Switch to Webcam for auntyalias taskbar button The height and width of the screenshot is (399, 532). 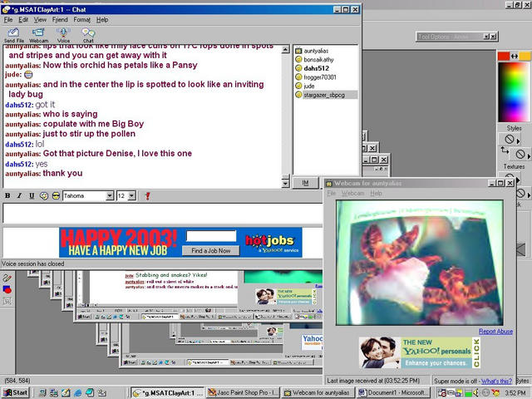(318, 392)
